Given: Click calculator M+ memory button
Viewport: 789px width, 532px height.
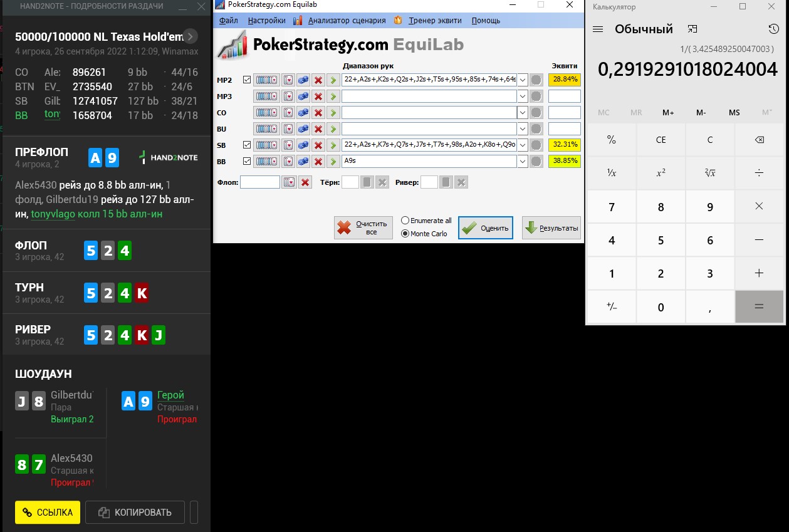Looking at the screenshot, I should 669,113.
